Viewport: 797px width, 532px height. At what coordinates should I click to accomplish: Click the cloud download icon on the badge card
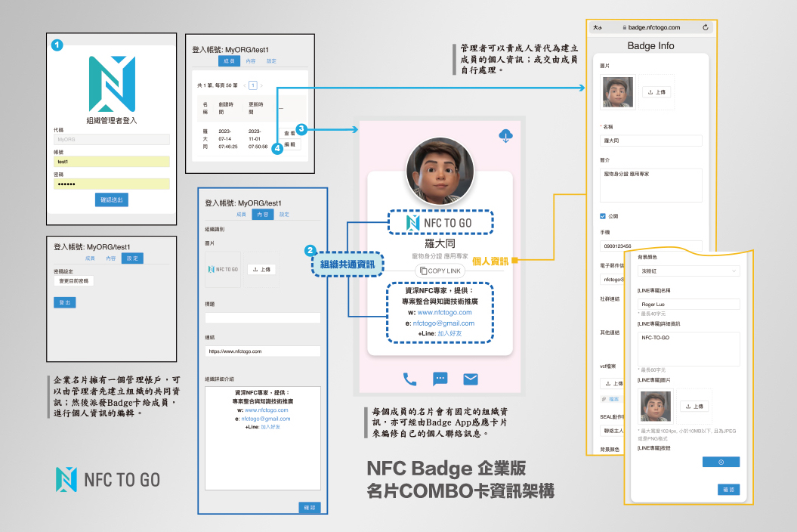[x=505, y=136]
